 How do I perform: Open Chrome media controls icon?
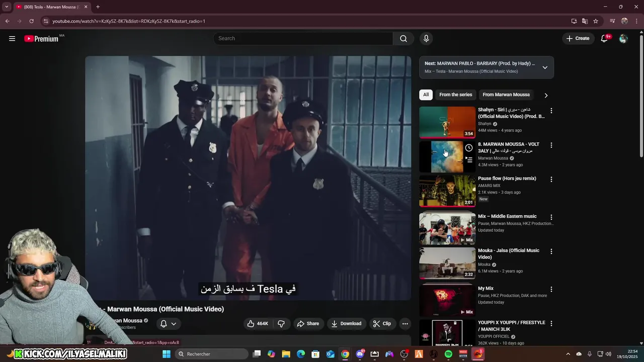612,21
